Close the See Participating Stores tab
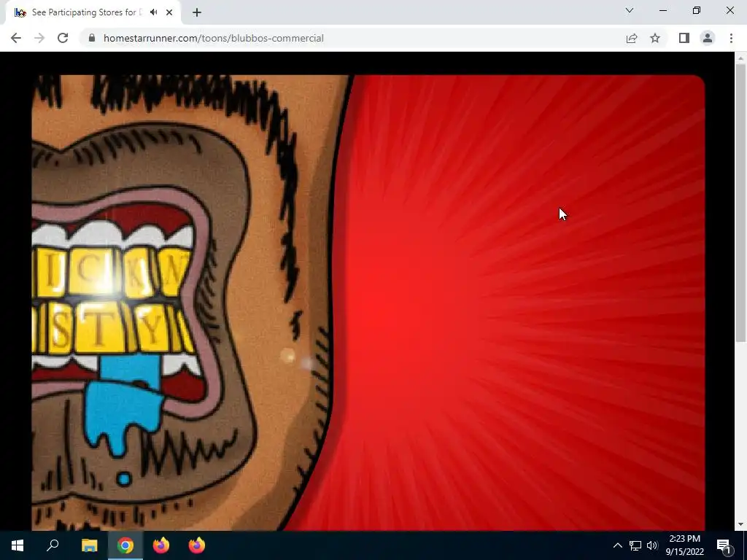 pos(169,12)
